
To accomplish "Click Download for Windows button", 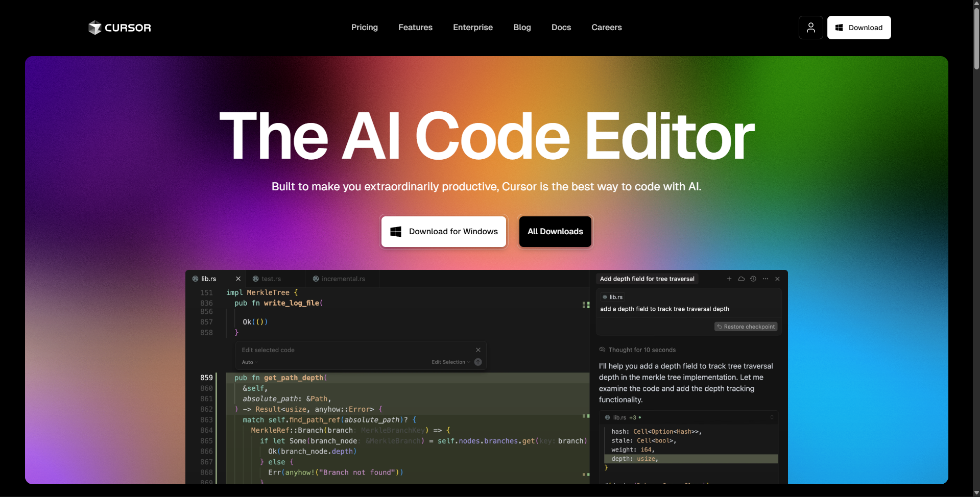I will coord(443,232).
